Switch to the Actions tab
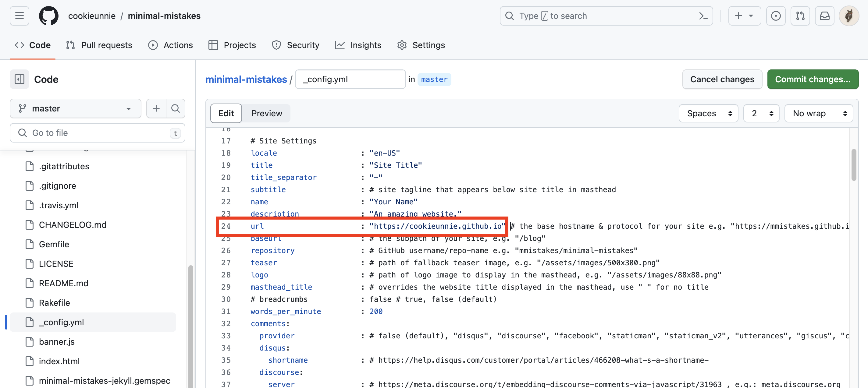Viewport: 868px width, 388px height. click(x=170, y=45)
